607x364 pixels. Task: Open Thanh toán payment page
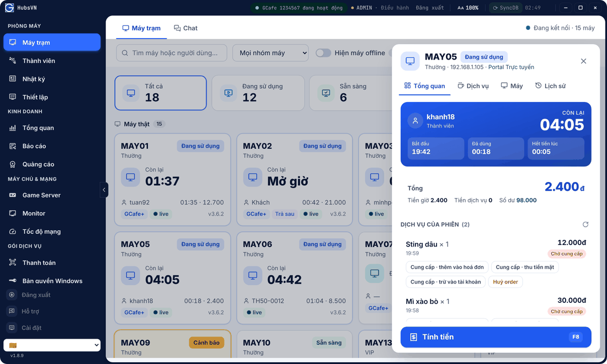click(x=52, y=263)
